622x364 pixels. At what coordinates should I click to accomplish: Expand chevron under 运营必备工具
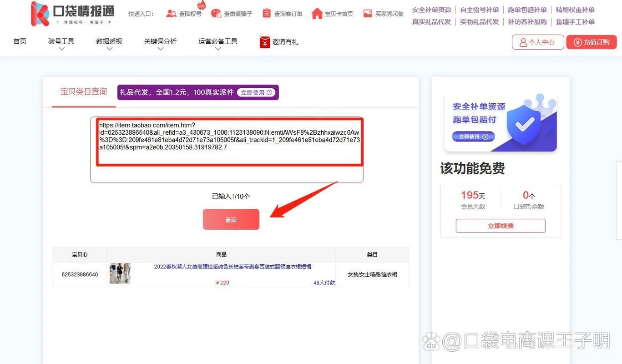click(218, 49)
